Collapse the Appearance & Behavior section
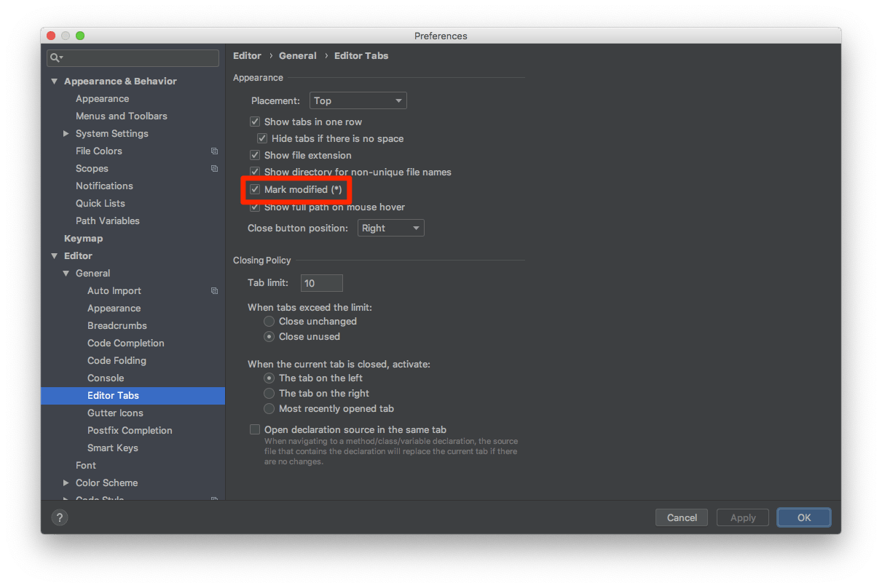This screenshot has width=882, height=588. (54, 81)
